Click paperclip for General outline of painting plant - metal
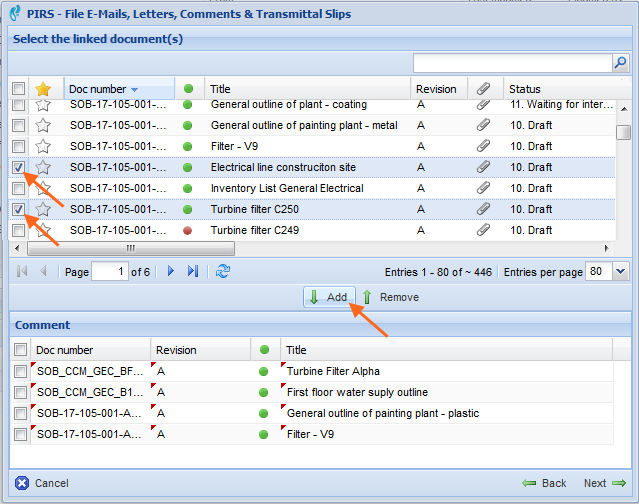639x504 pixels. pyautogui.click(x=483, y=125)
